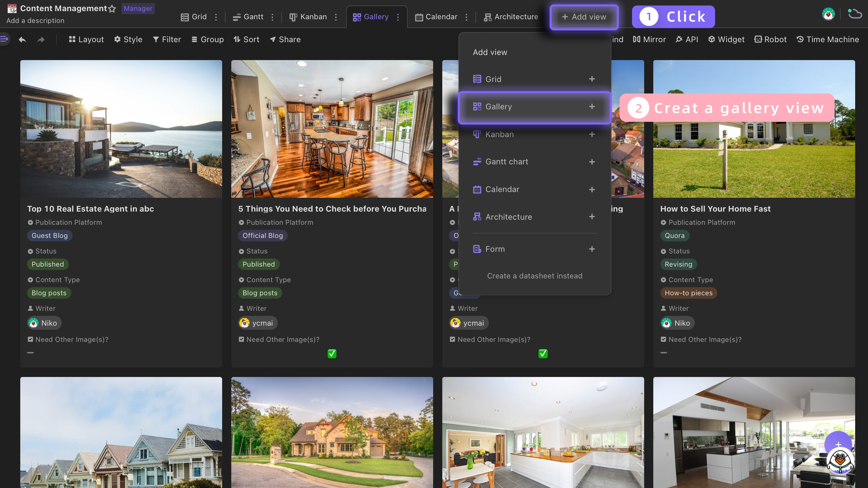This screenshot has height=488, width=868.
Task: Open Gantt tab more options
Action: (272, 17)
